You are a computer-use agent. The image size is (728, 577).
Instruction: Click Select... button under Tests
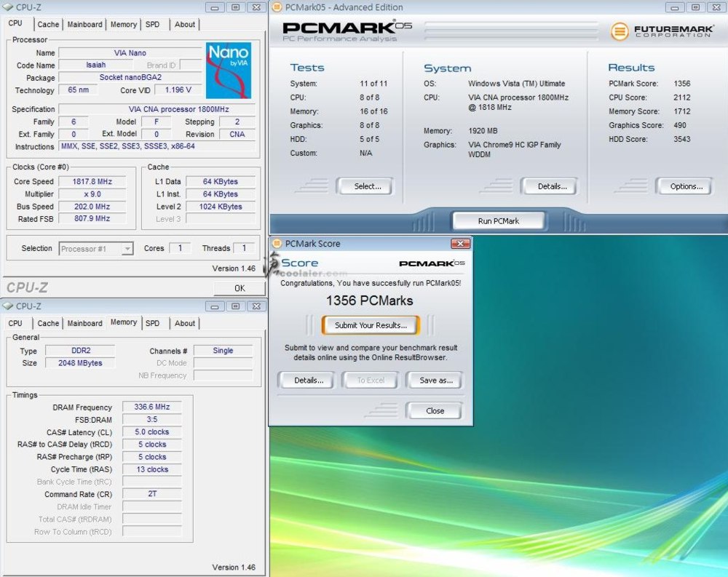point(365,186)
